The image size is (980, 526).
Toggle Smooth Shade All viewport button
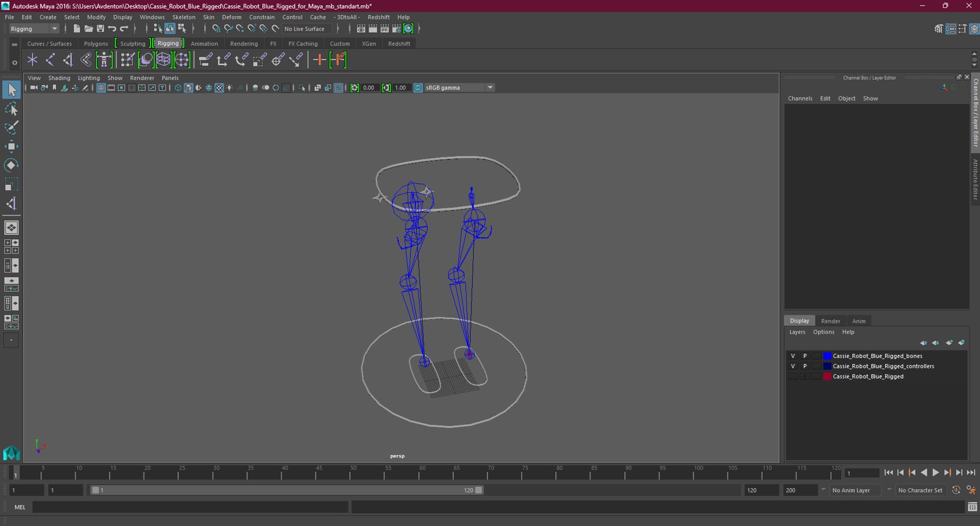188,88
